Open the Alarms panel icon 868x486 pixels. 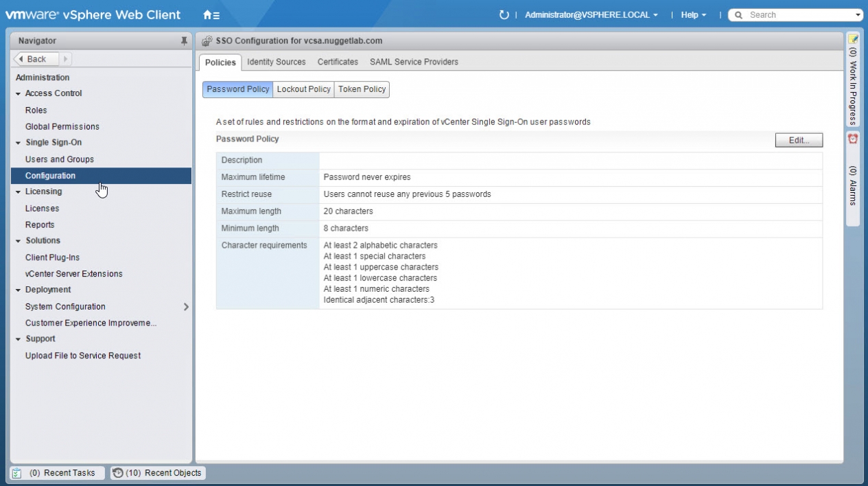pos(853,139)
